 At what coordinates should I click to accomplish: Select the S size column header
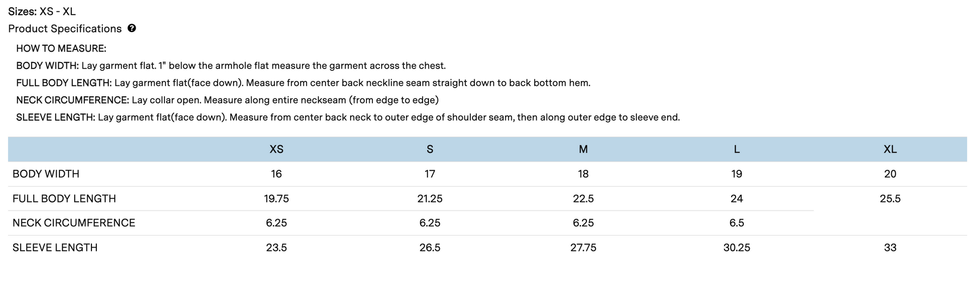point(430,149)
